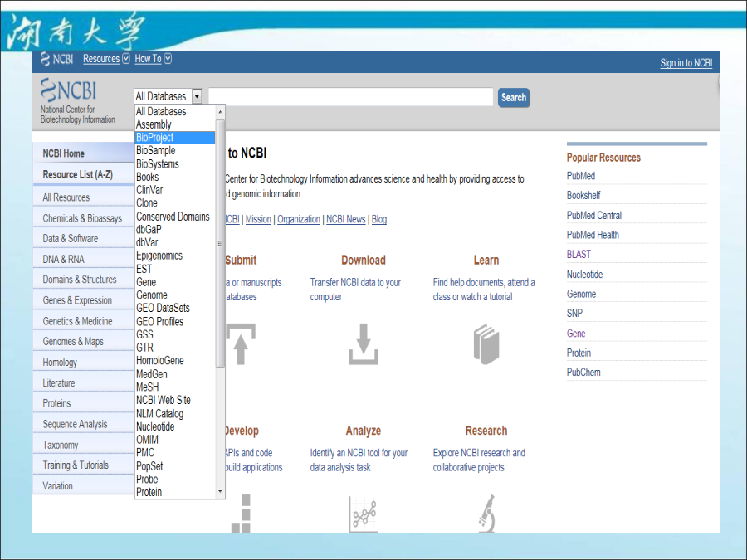The height and width of the screenshot is (560, 747).
Task: Click the Submit upload arrow icon
Action: pos(241,344)
